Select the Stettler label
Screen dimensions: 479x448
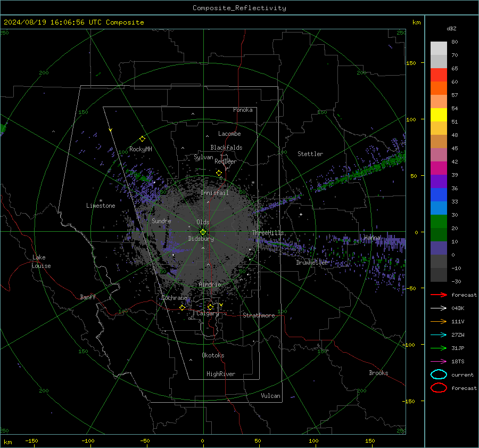(310, 154)
